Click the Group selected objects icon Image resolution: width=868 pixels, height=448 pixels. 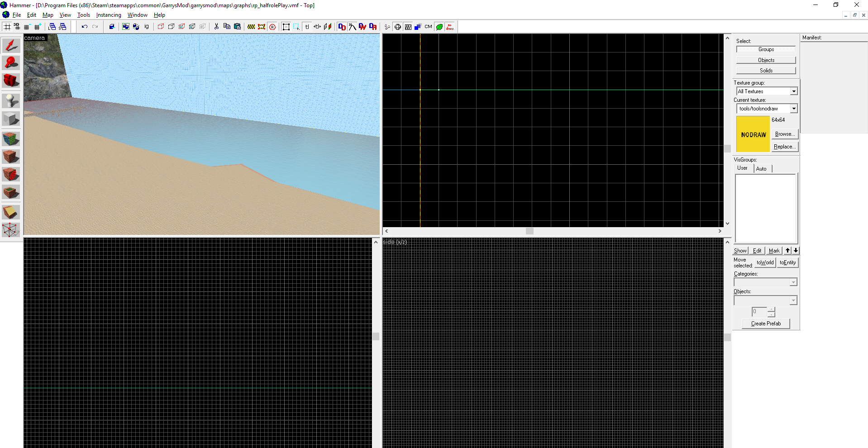tap(126, 27)
